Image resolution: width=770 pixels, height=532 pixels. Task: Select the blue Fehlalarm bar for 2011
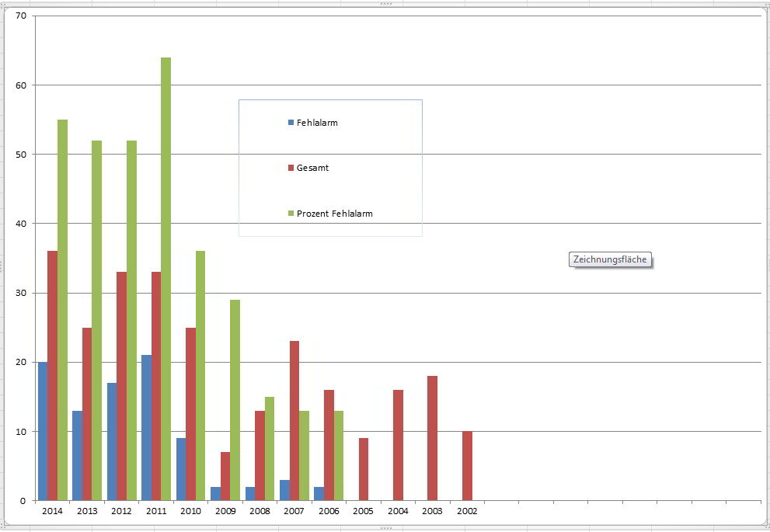click(146, 427)
